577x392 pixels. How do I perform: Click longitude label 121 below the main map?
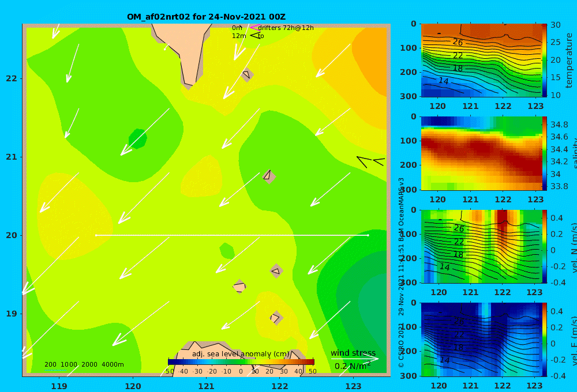point(207,386)
